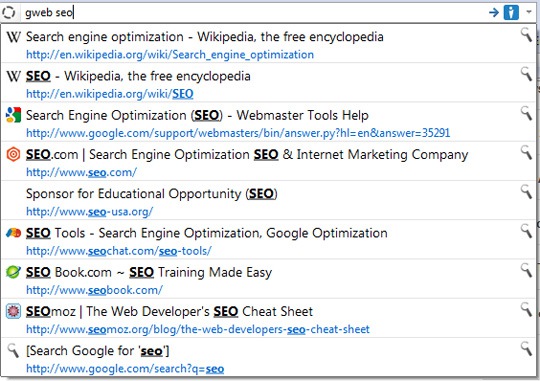This screenshot has height=381, width=540.
Task: Click the magnifier icon left of 'Search Google for seo'
Action: pos(13,350)
